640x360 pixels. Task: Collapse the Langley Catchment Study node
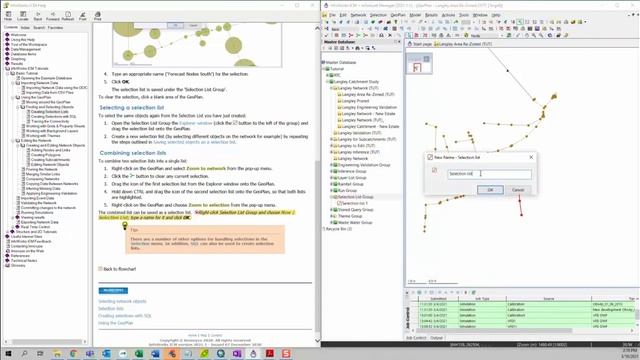point(327,82)
